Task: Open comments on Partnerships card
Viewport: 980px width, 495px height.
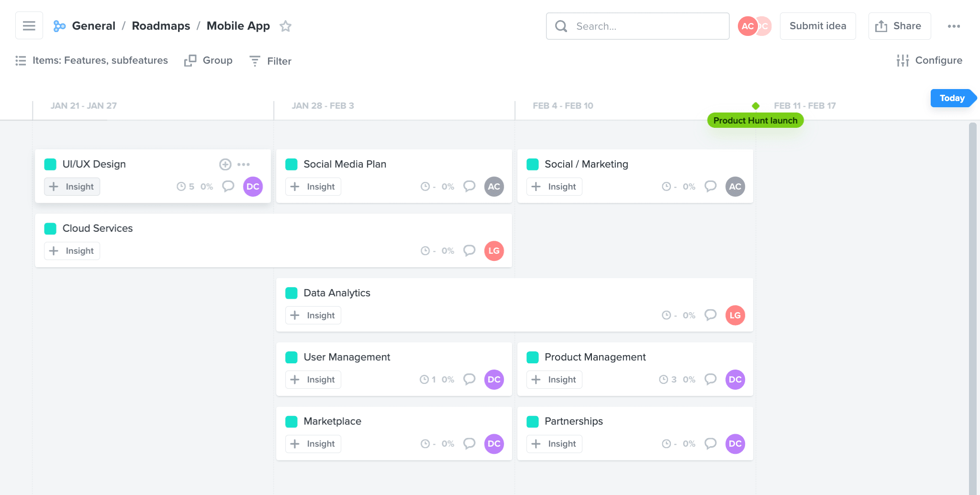Action: coord(711,443)
